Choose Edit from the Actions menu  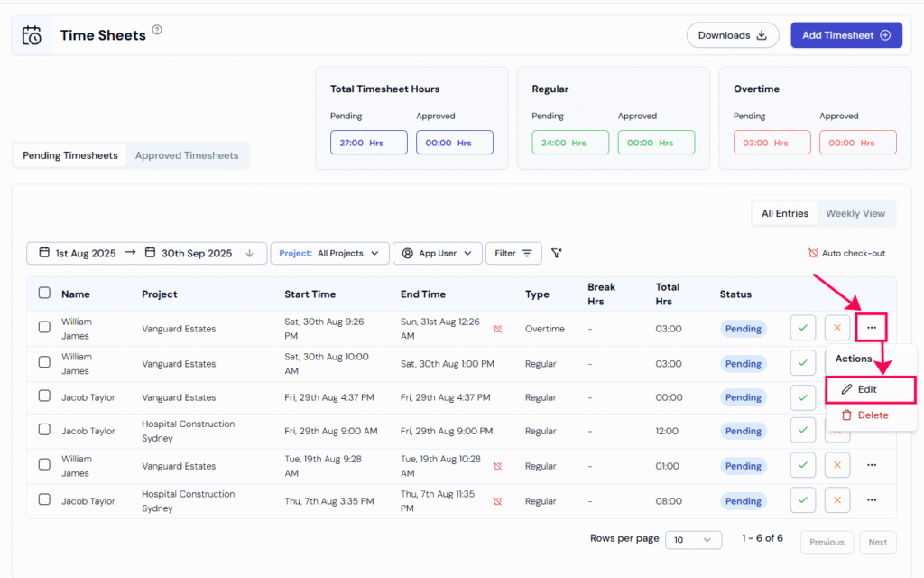point(870,389)
